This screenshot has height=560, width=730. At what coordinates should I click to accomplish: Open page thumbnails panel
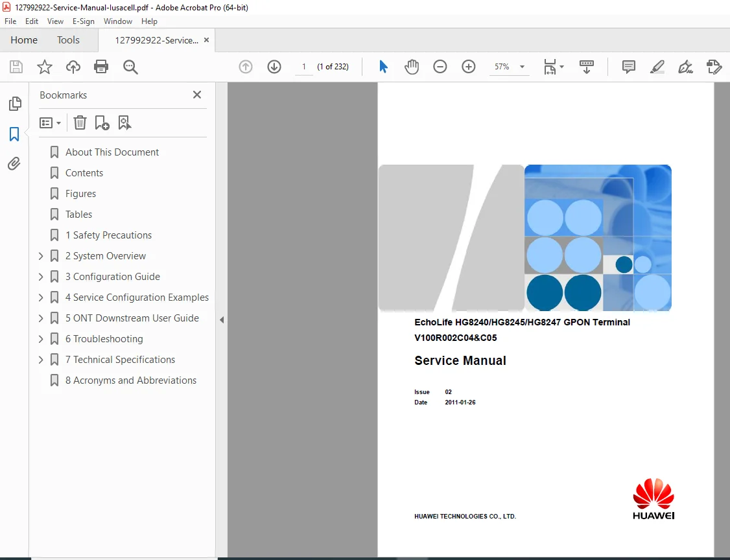pyautogui.click(x=15, y=103)
